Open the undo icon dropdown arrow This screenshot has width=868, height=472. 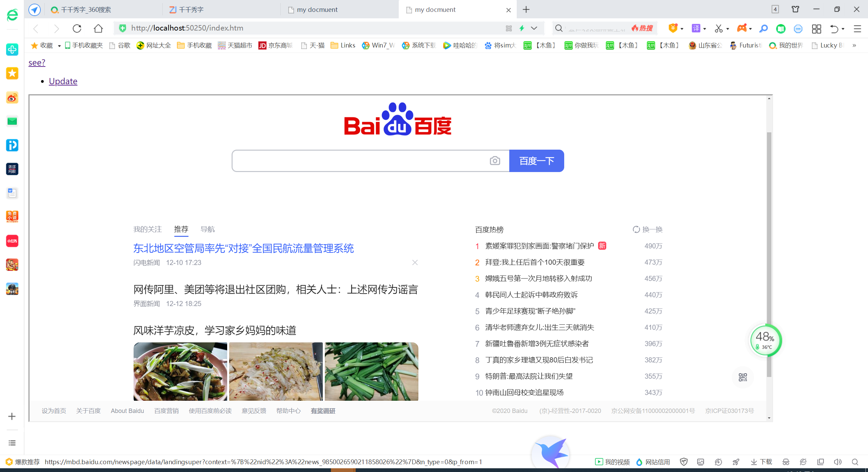tap(843, 29)
